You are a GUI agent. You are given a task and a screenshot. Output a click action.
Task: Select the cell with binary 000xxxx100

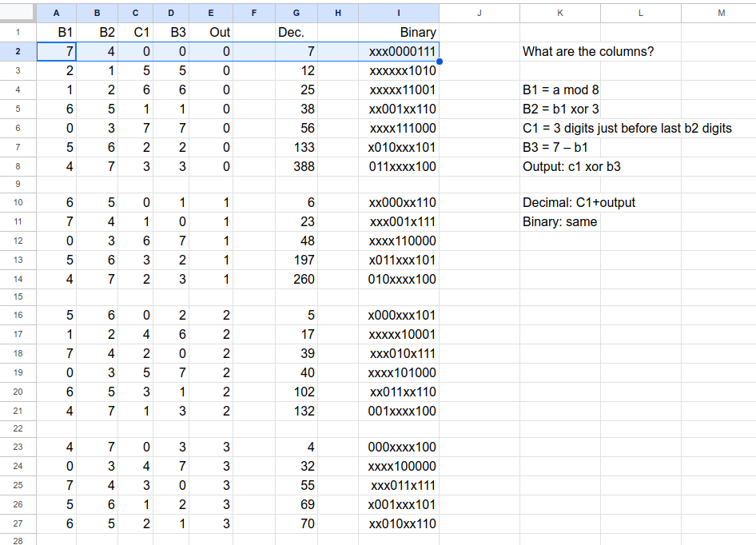(x=399, y=448)
